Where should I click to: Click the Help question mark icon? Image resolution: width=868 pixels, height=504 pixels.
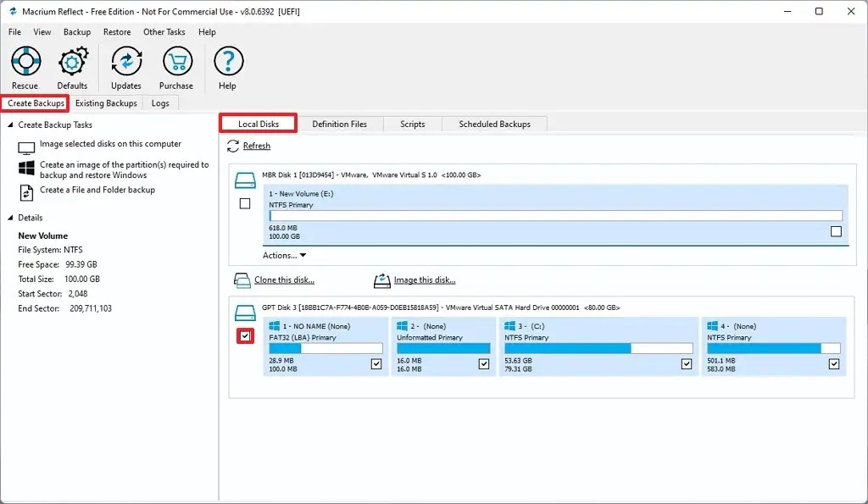coord(226,61)
